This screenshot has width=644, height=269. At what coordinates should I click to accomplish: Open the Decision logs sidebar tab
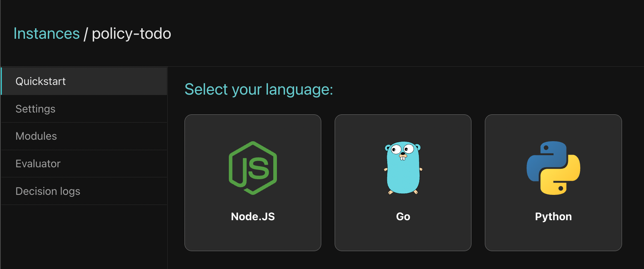pyautogui.click(x=84, y=191)
